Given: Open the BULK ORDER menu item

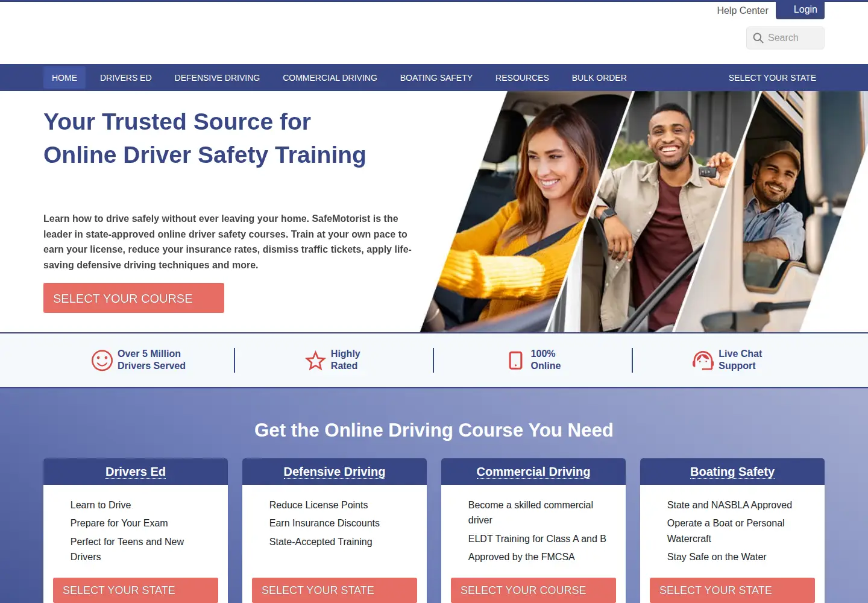Looking at the screenshot, I should [599, 78].
